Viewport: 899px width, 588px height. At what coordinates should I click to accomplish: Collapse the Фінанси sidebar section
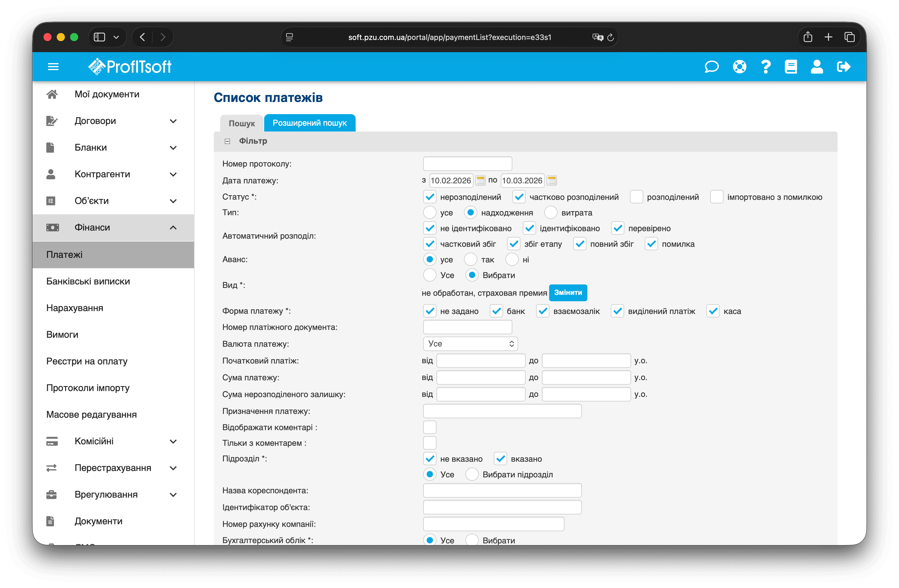[x=173, y=228]
